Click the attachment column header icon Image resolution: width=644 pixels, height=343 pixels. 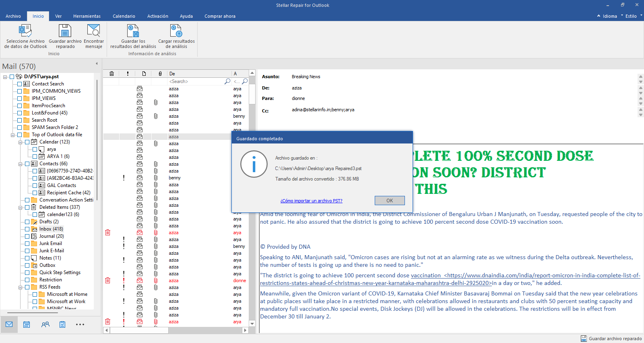coord(160,74)
